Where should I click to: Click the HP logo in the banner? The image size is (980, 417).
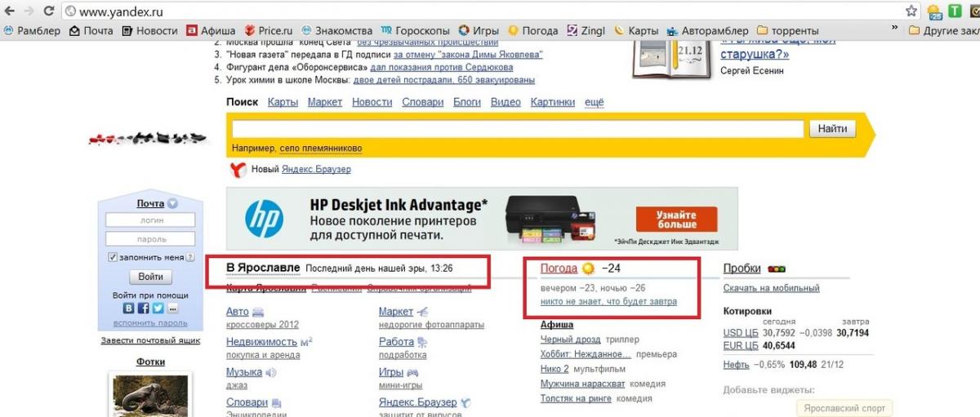click(x=265, y=219)
